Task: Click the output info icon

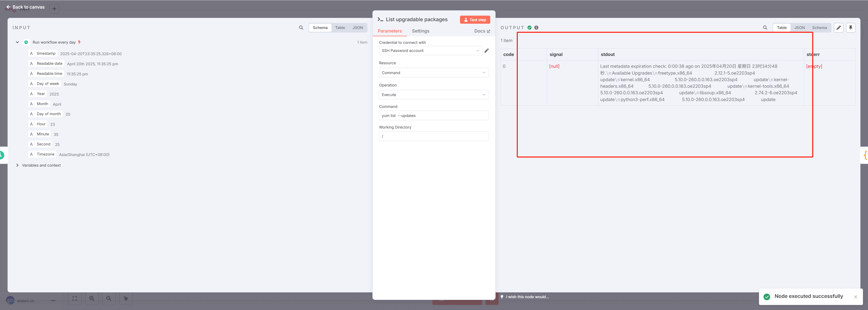Action: tap(536, 28)
